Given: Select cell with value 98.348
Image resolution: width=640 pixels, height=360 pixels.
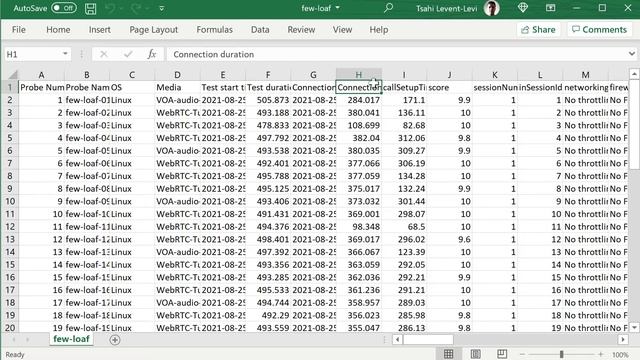Looking at the screenshot, I should pyautogui.click(x=359, y=227).
